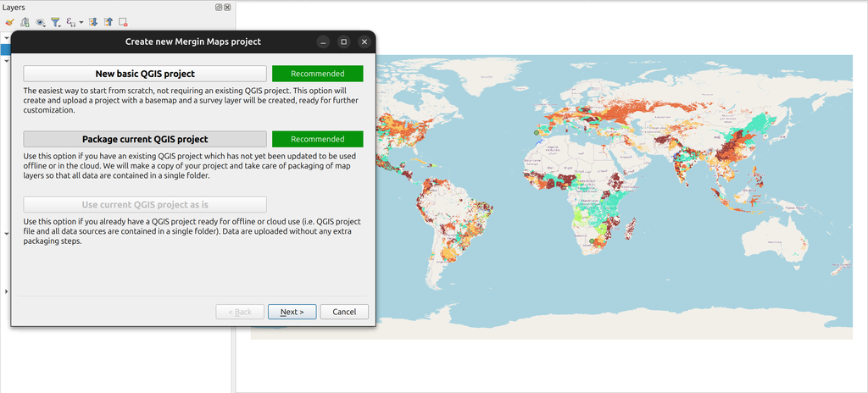This screenshot has height=393, width=868.
Task: Click Australia on the world map canvas
Action: coord(775,239)
